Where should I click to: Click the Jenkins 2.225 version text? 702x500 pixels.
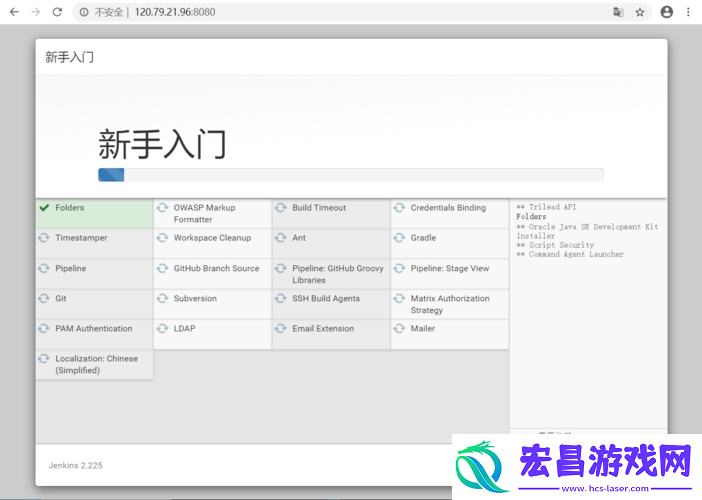pyautogui.click(x=76, y=466)
